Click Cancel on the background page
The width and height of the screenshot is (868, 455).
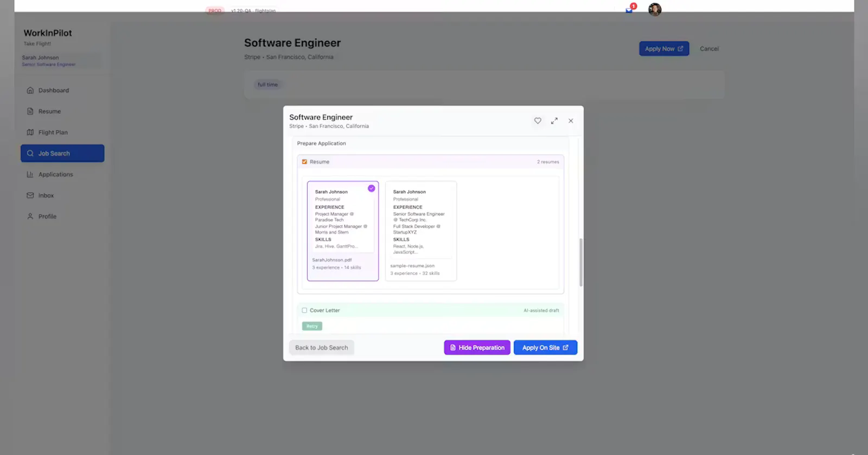709,49
